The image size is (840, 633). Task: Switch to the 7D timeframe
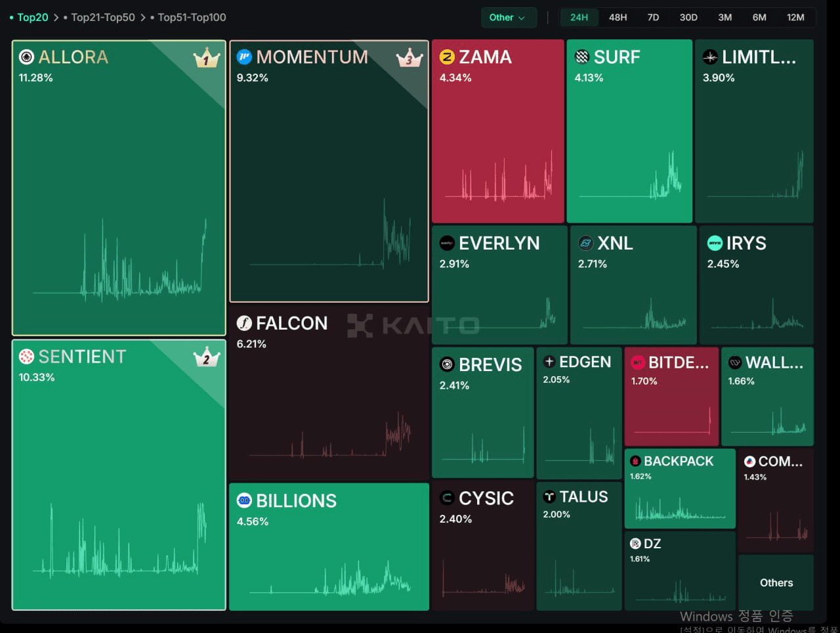tap(653, 18)
